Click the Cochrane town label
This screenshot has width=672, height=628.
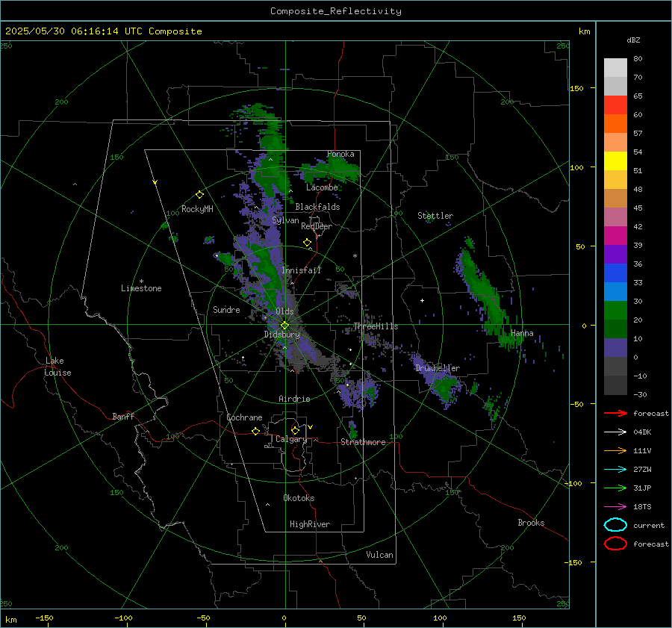[244, 417]
